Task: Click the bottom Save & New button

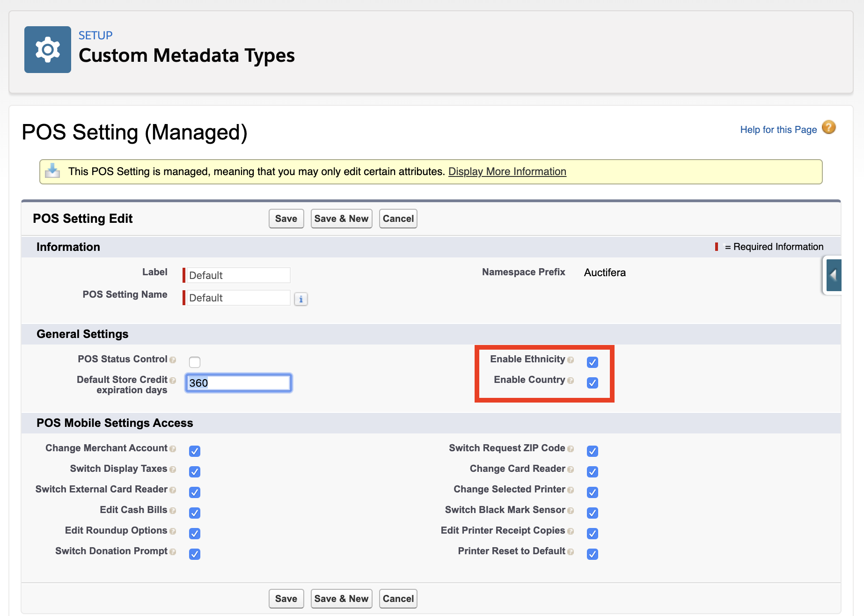Action: (341, 599)
